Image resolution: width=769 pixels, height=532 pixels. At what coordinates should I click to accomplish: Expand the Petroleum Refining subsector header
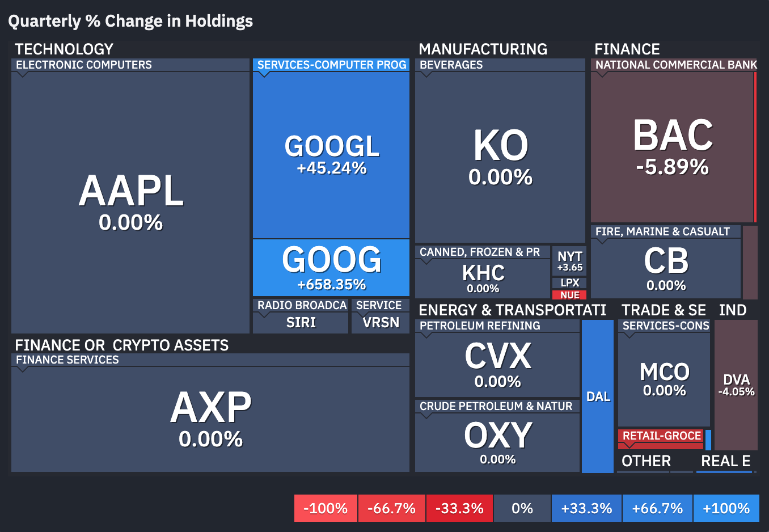[x=497, y=326]
